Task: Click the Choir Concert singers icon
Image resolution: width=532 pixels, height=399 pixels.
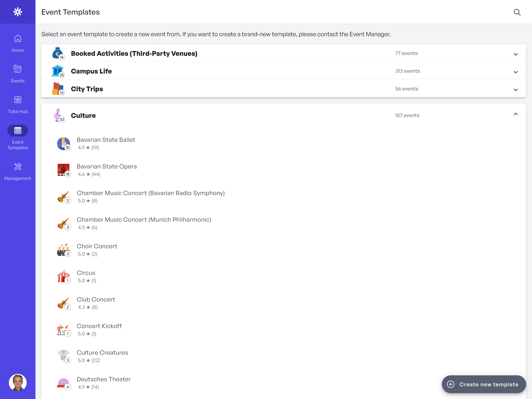Action: [63, 250]
